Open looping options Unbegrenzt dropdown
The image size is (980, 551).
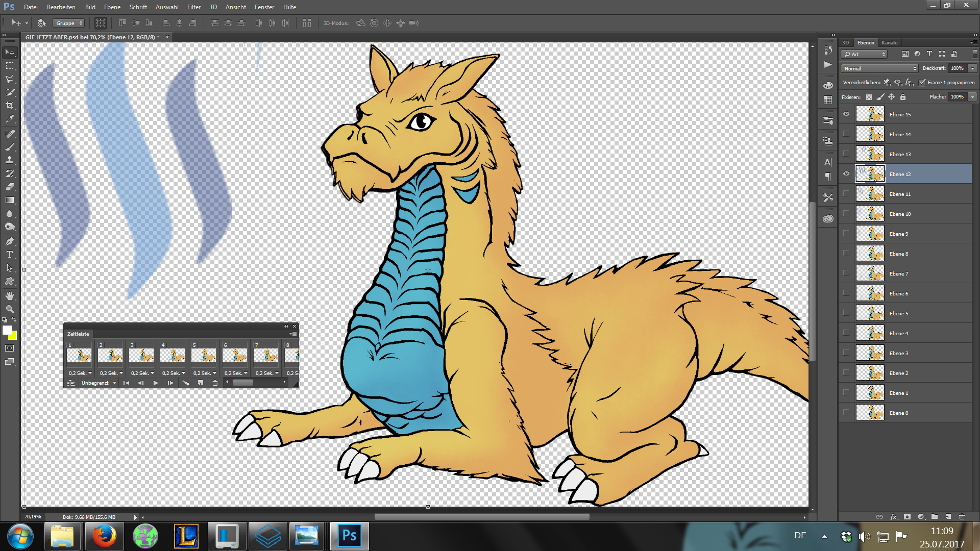[99, 383]
